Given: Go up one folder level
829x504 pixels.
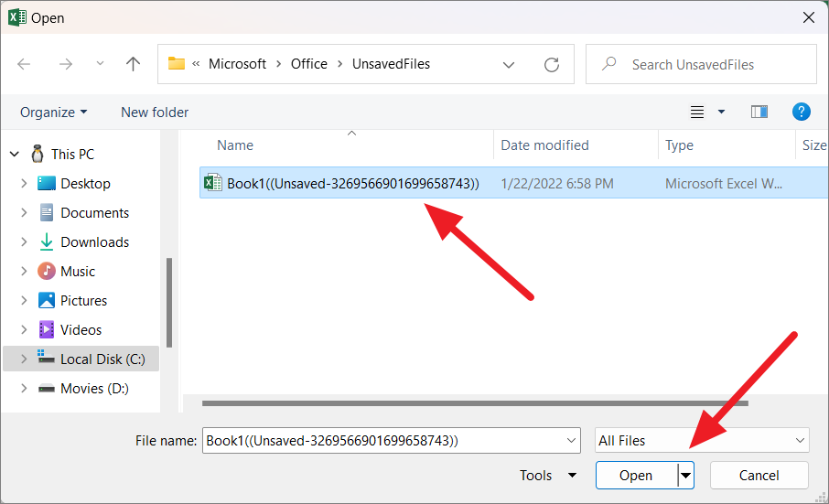Looking at the screenshot, I should (134, 64).
